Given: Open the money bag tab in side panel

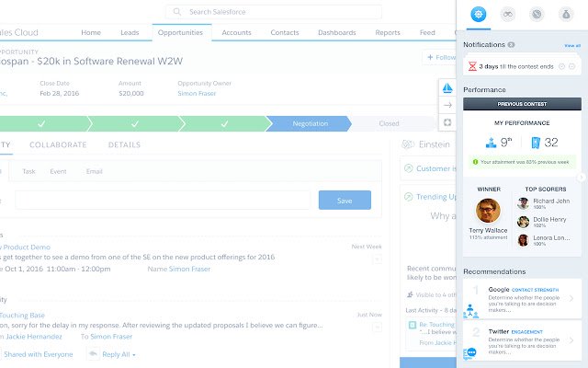Looking at the screenshot, I should [566, 15].
